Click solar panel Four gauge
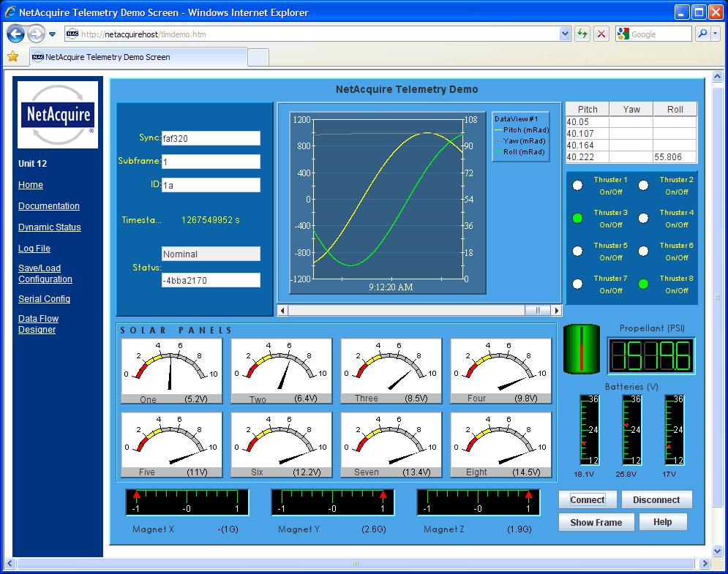Viewport: 728px width, 574px height. coord(501,371)
